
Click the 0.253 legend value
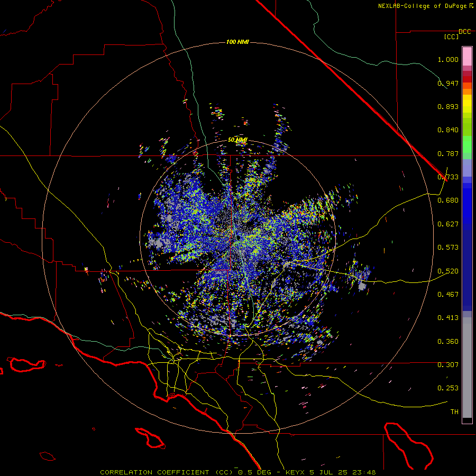448,388
